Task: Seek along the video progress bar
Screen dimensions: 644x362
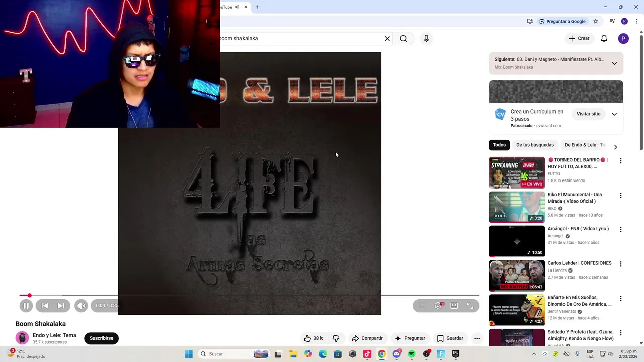Action: coord(249,295)
